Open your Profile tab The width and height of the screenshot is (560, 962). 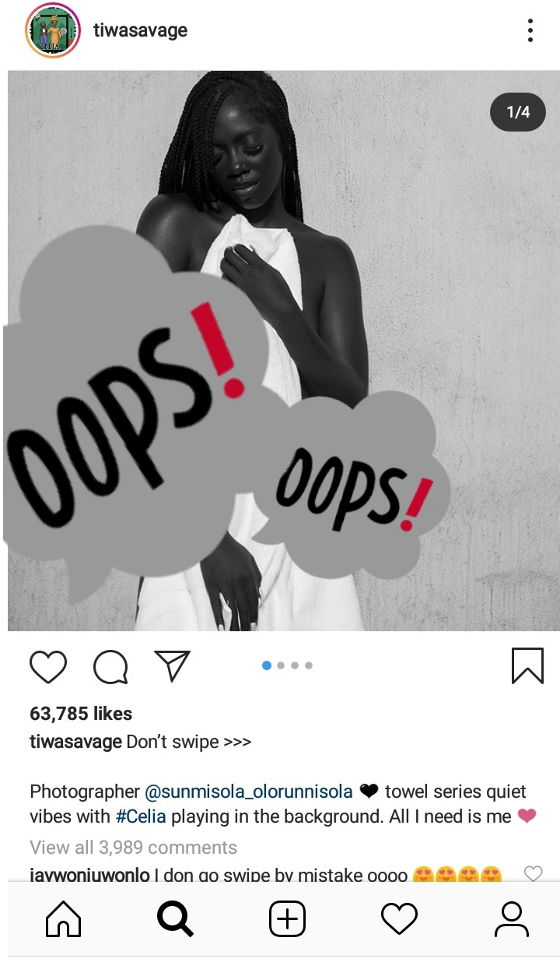click(x=512, y=919)
